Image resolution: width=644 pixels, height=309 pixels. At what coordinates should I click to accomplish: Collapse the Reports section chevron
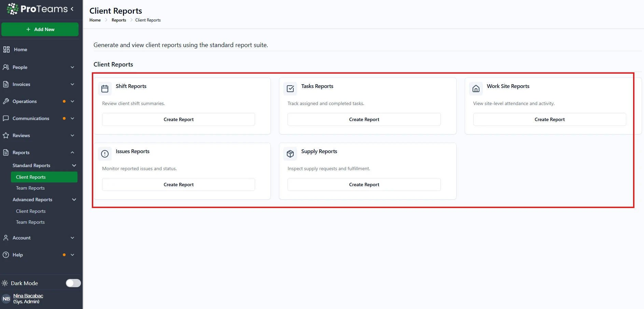click(72, 152)
